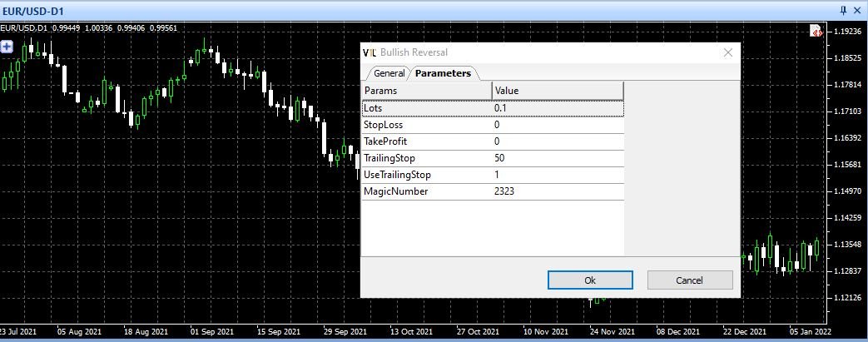
Task: Select the Lots parameter row
Action: pyautogui.click(x=493, y=108)
